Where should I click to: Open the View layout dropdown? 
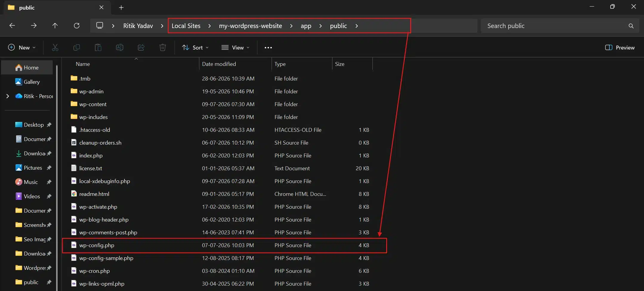pos(235,47)
